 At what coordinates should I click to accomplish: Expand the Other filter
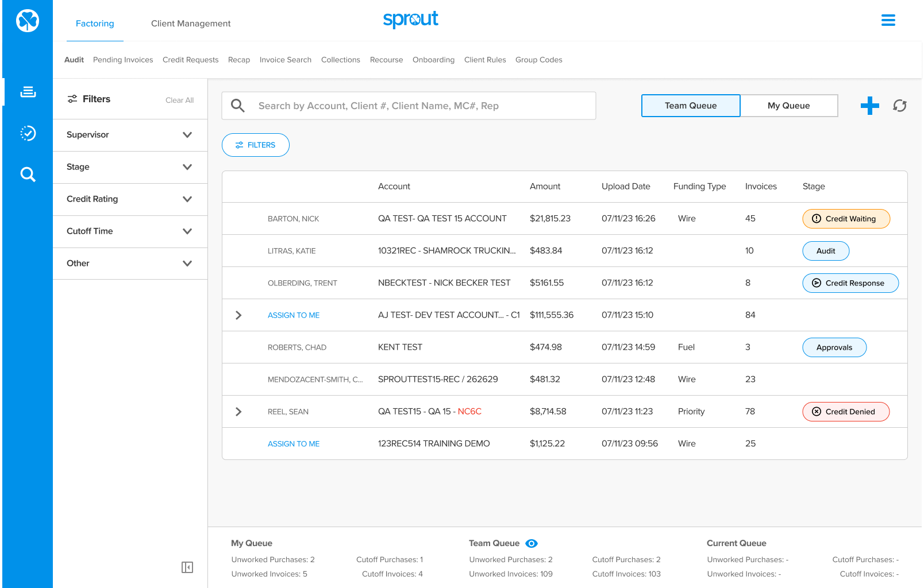pos(130,264)
